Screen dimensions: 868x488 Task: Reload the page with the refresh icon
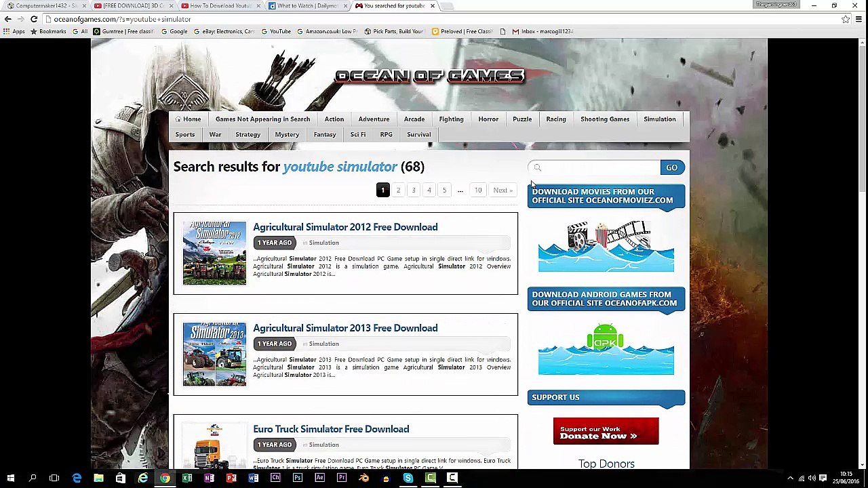click(34, 19)
